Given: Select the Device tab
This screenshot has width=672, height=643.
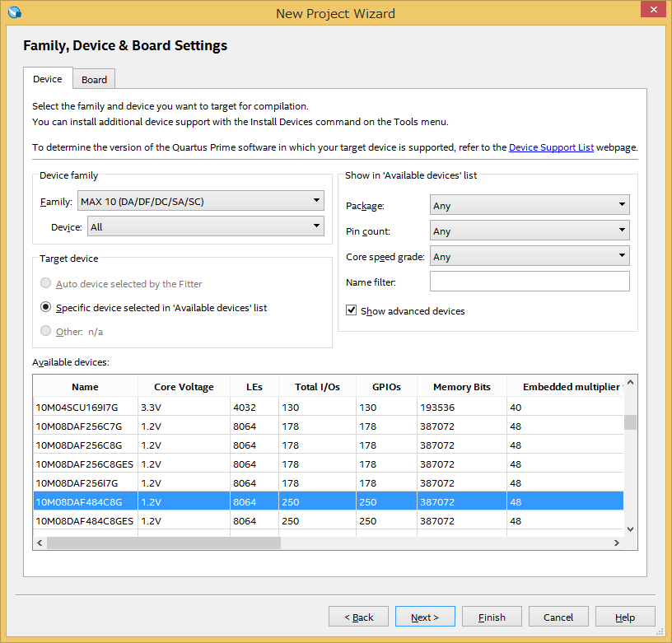Looking at the screenshot, I should [48, 79].
